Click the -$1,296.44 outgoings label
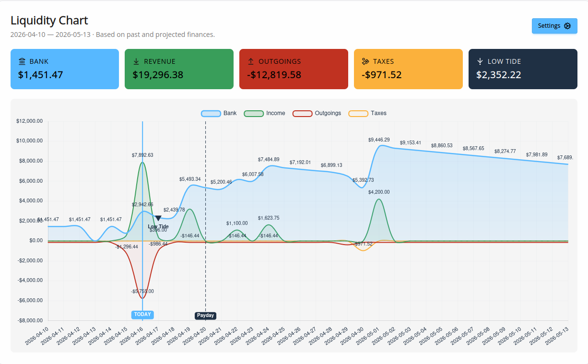Viewport: 588px width, 364px height. pos(127,247)
